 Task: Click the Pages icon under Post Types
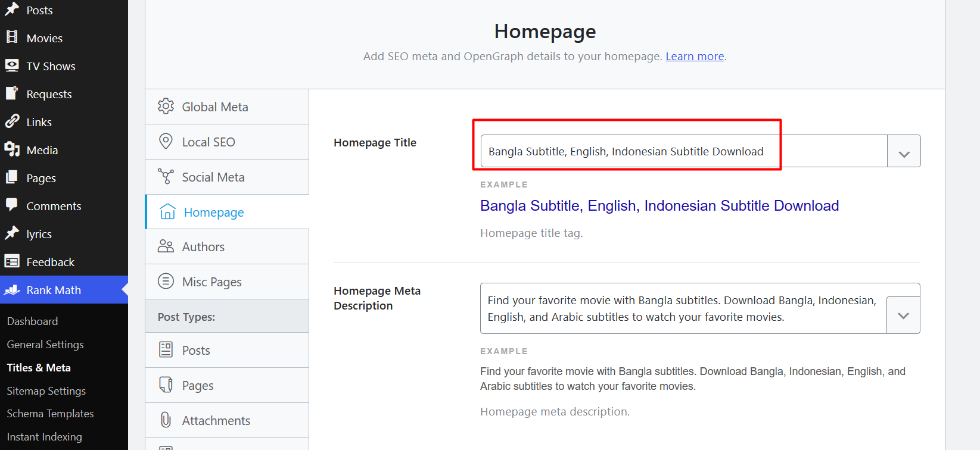pos(166,385)
